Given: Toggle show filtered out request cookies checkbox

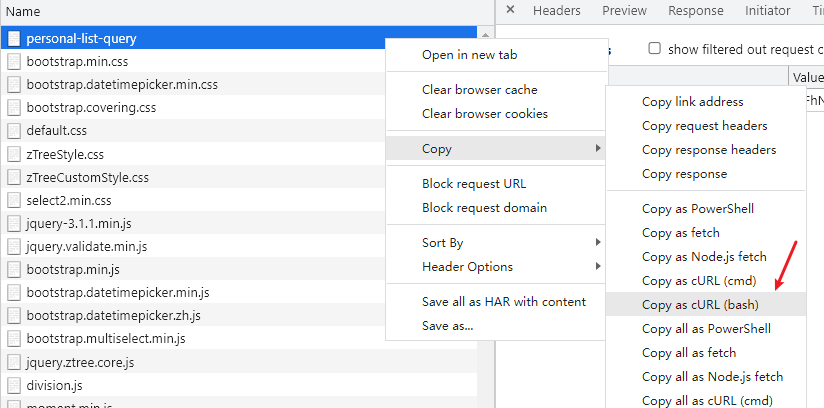Looking at the screenshot, I should point(655,48).
